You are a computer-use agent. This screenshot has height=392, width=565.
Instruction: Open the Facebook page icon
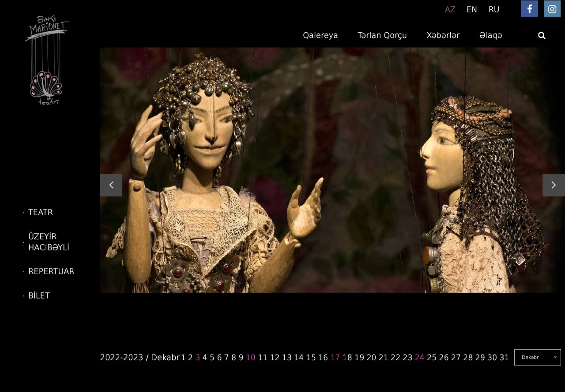(529, 9)
